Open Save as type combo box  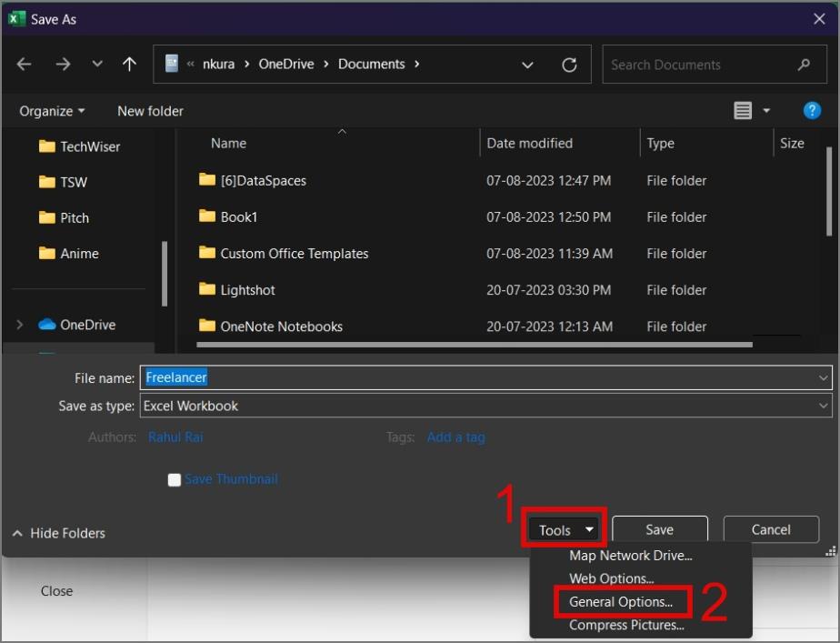coord(485,406)
